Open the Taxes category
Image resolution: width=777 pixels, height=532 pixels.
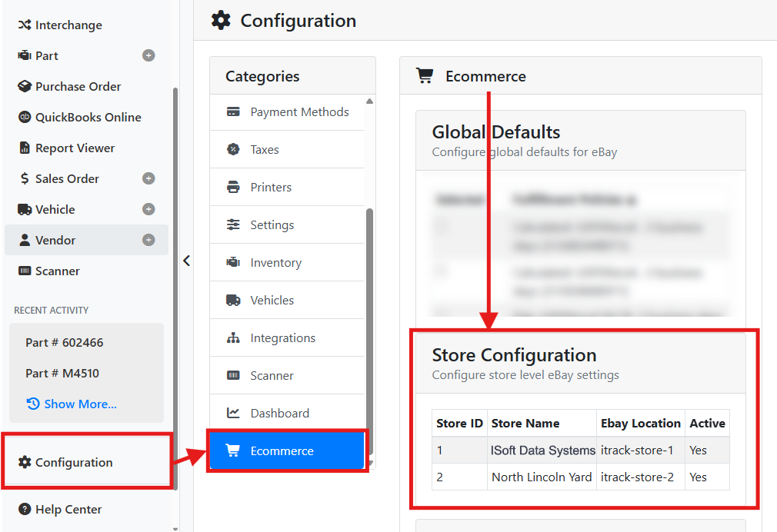tap(287, 150)
